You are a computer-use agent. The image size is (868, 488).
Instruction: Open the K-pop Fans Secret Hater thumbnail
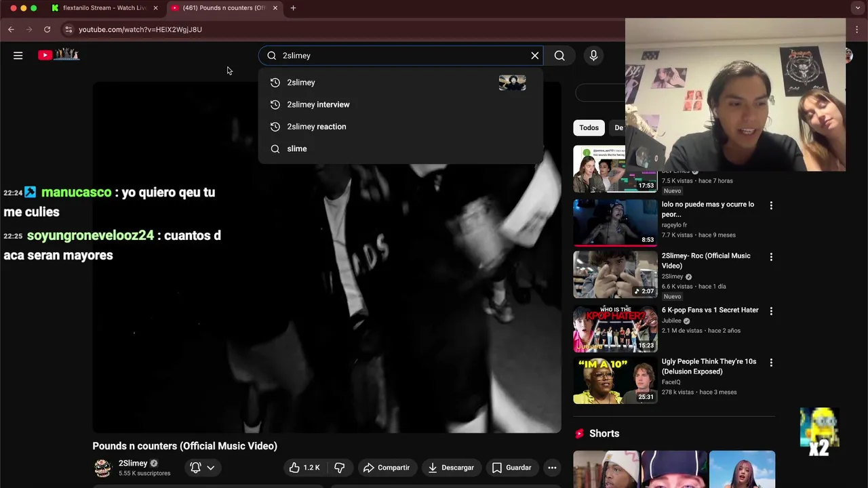pyautogui.click(x=616, y=329)
